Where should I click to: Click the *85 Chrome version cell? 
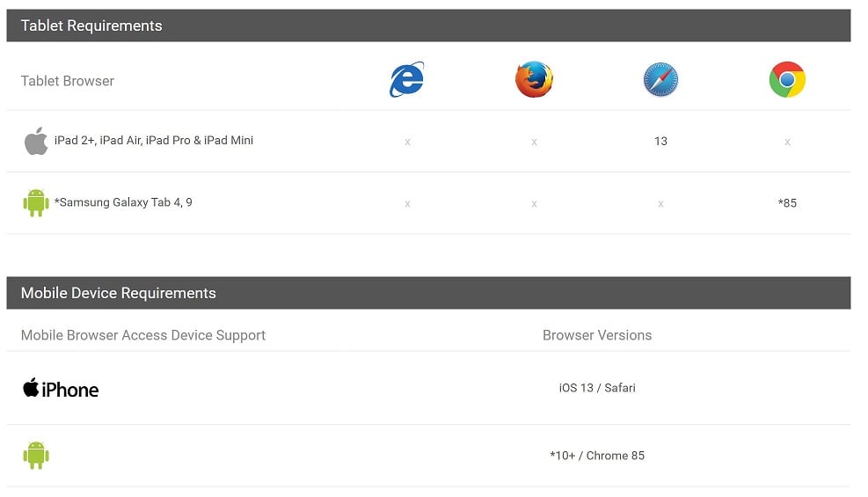point(787,203)
